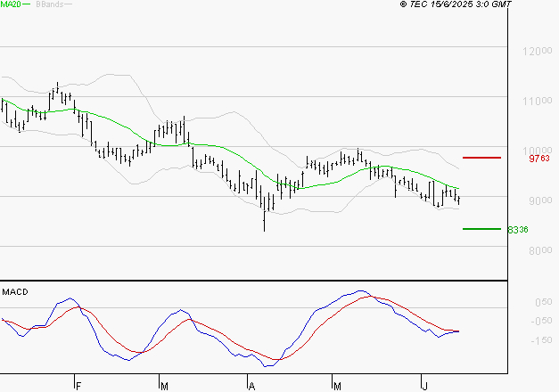
Task: Click the MA20 legend label
Action: [12, 5]
